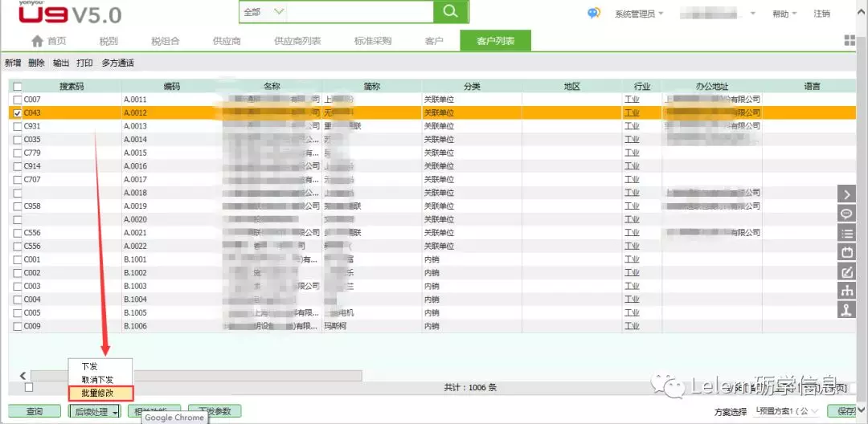Open the grid layout icon at top right
The height and width of the screenshot is (424, 868).
[850, 41]
